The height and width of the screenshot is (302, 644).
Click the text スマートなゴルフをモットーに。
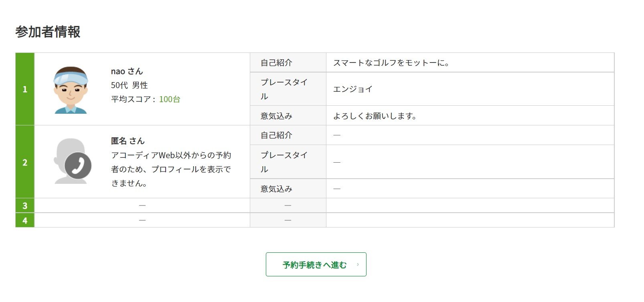391,63
